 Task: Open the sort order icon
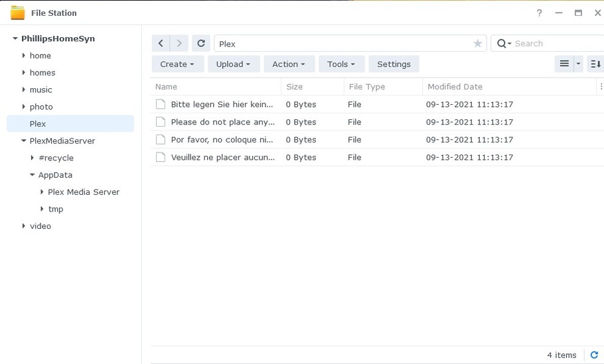click(595, 64)
